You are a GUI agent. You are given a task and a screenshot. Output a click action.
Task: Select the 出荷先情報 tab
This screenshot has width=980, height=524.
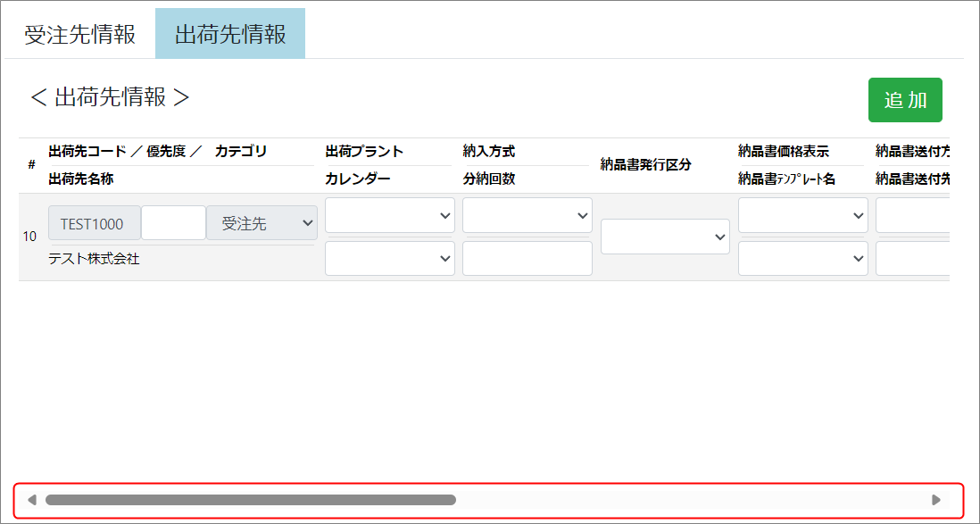230,35
